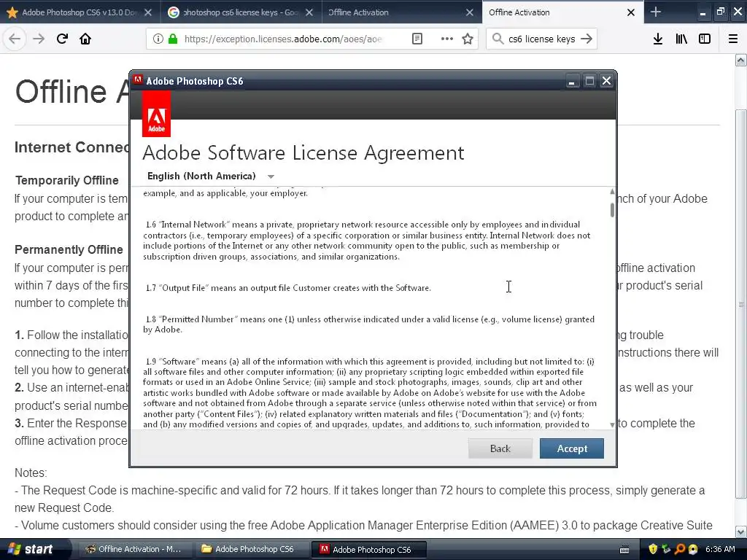Click the keyboard icon in the taskbar
The height and width of the screenshot is (560, 747).
[624, 550]
